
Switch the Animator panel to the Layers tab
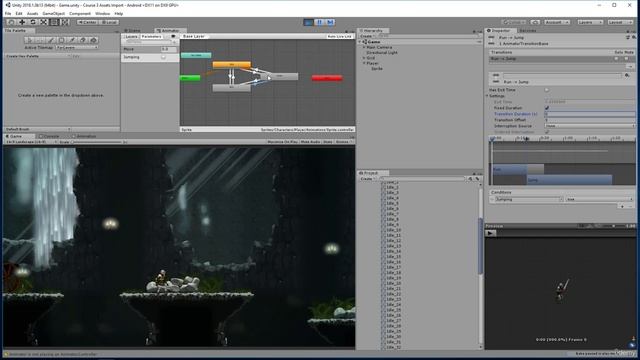[131, 36]
